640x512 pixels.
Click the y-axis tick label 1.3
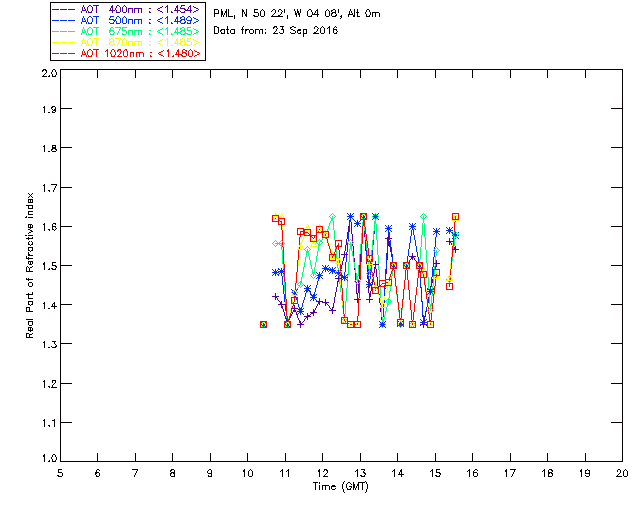49,344
